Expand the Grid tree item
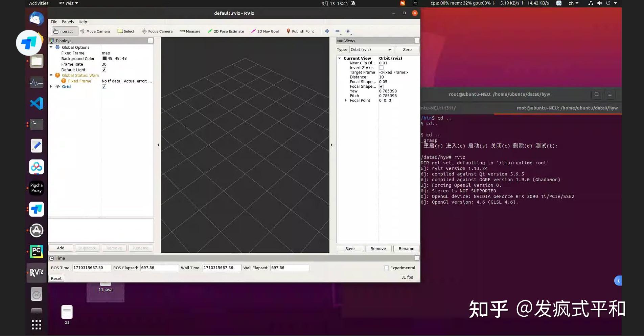The height and width of the screenshot is (336, 644). click(51, 86)
